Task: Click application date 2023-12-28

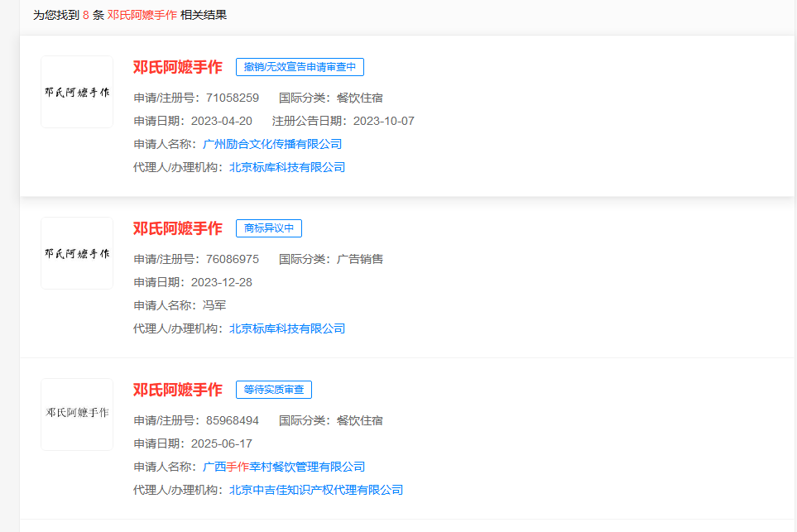Action: pyautogui.click(x=222, y=282)
